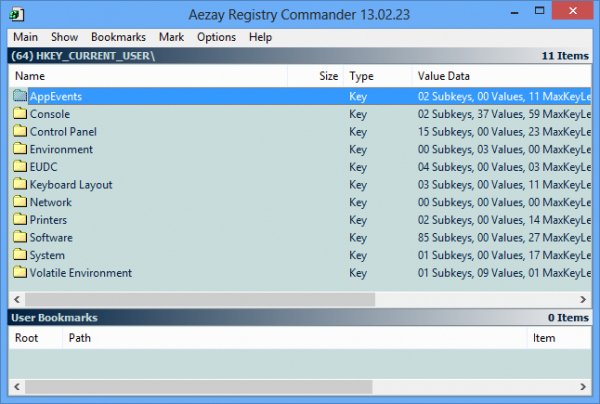This screenshot has height=404, width=600.
Task: Open the Show menu
Action: [x=64, y=37]
